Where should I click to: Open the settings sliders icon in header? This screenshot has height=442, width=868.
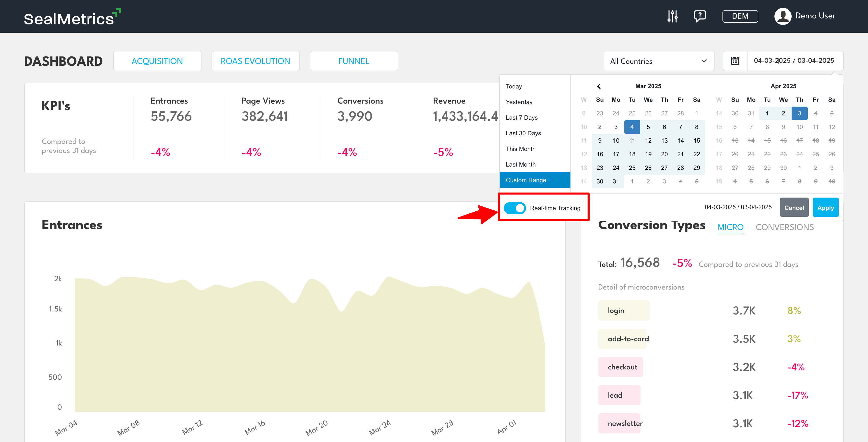(x=672, y=16)
